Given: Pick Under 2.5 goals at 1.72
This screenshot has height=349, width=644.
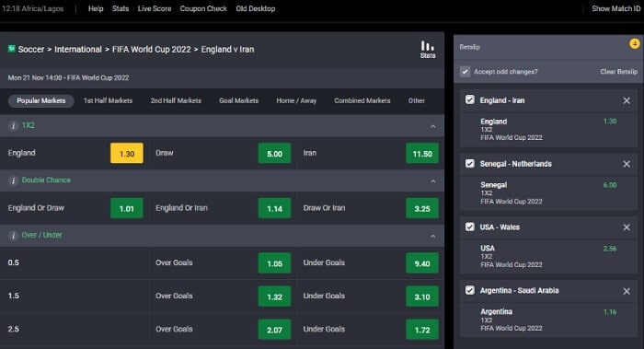Looking at the screenshot, I should (422, 330).
